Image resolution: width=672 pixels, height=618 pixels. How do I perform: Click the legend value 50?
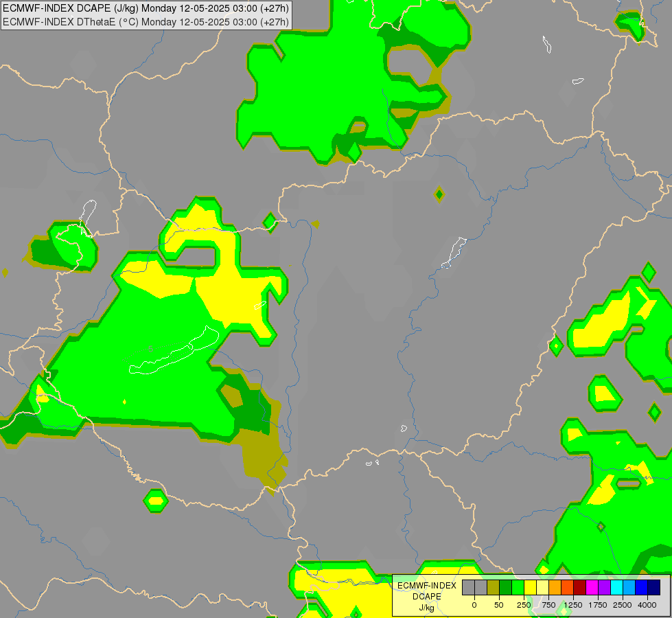tap(499, 605)
